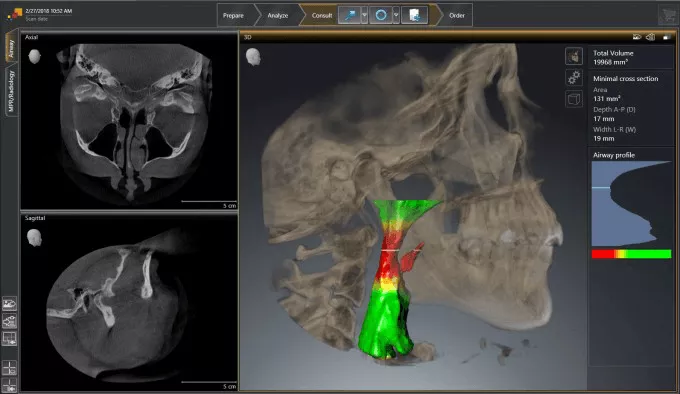
Task: Expand the airway tool dropdown arrow
Action: point(365,15)
